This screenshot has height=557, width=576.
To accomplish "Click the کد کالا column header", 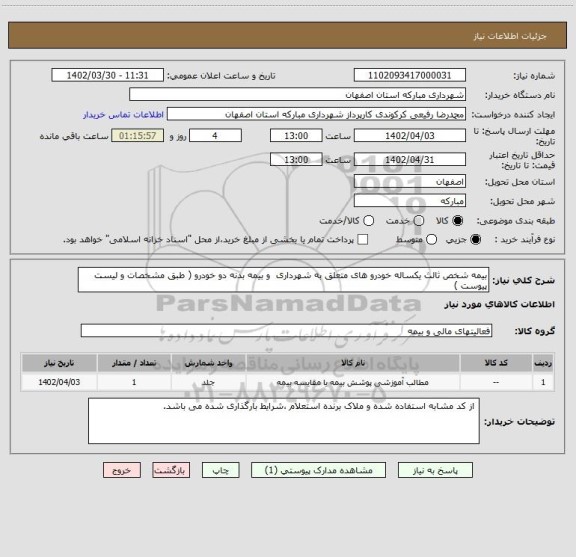I will [x=496, y=363].
